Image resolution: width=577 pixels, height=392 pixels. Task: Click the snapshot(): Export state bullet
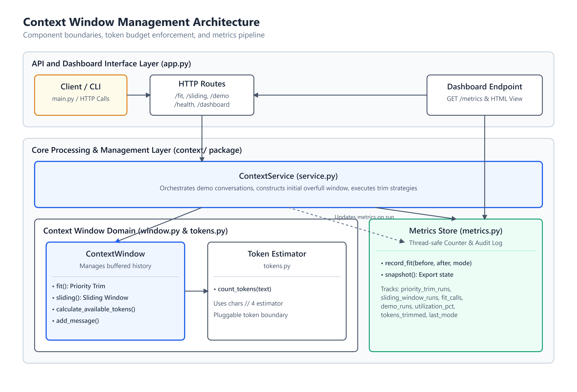(x=417, y=275)
